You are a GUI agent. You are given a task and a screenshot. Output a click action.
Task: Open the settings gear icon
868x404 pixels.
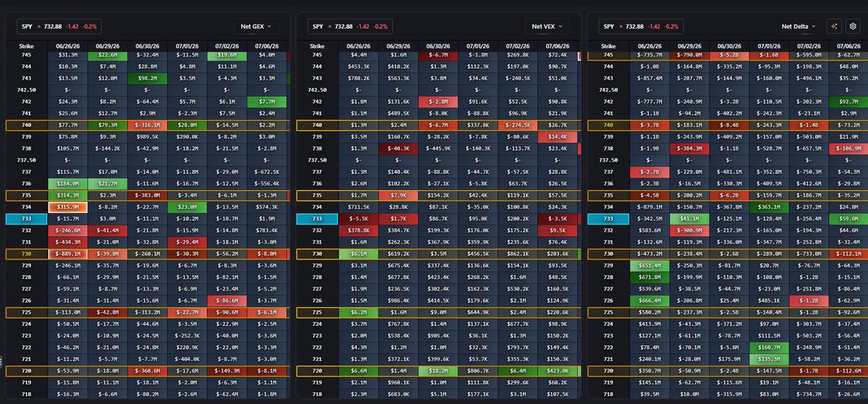tap(853, 26)
